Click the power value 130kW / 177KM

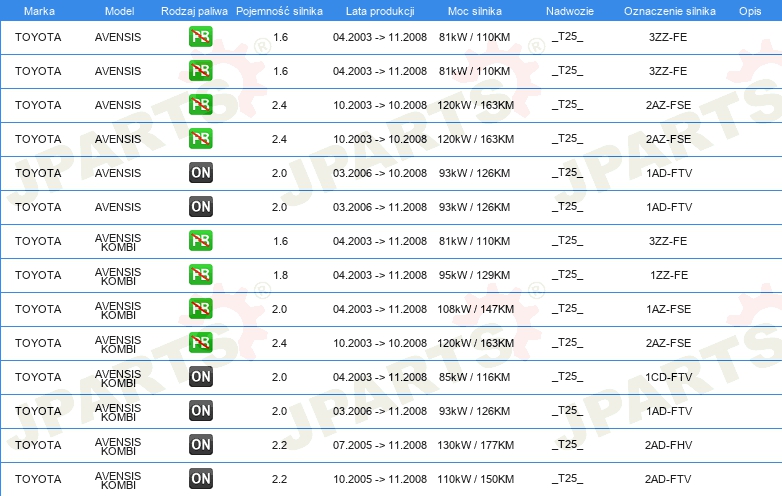pyautogui.click(x=475, y=445)
